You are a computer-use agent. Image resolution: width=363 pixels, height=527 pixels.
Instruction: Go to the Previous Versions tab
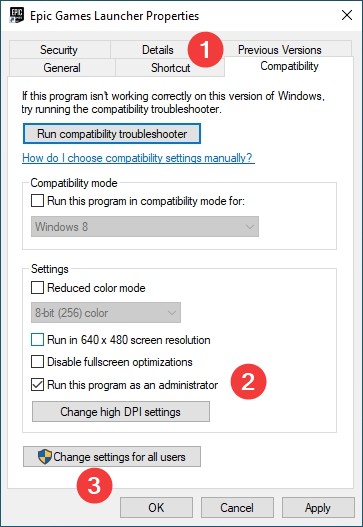point(280,49)
